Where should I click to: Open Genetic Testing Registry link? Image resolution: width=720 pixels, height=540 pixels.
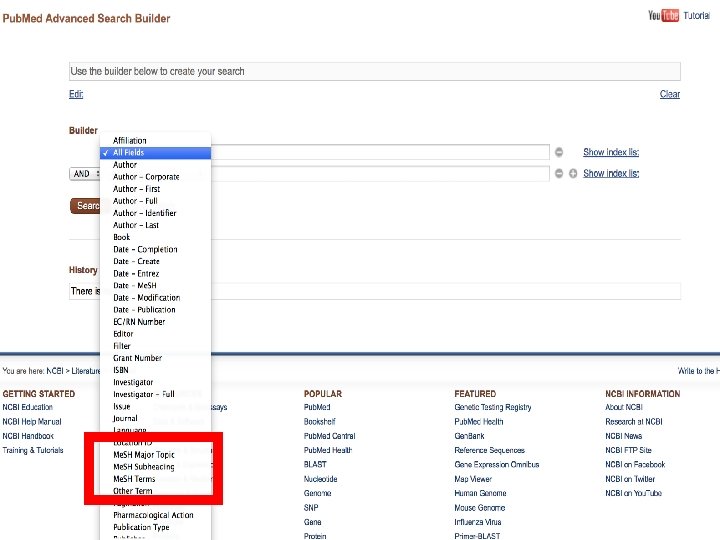coord(493,407)
